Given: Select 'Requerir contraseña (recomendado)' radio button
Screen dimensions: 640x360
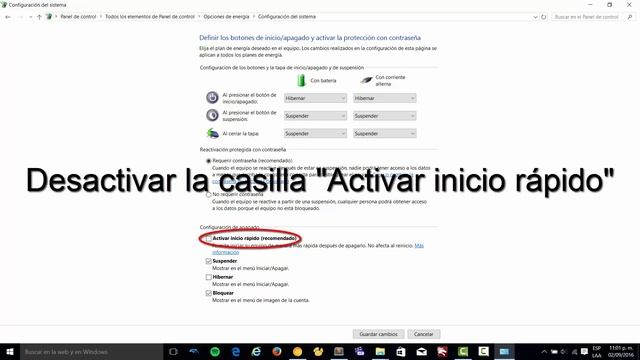Looking at the screenshot, I should [x=209, y=161].
